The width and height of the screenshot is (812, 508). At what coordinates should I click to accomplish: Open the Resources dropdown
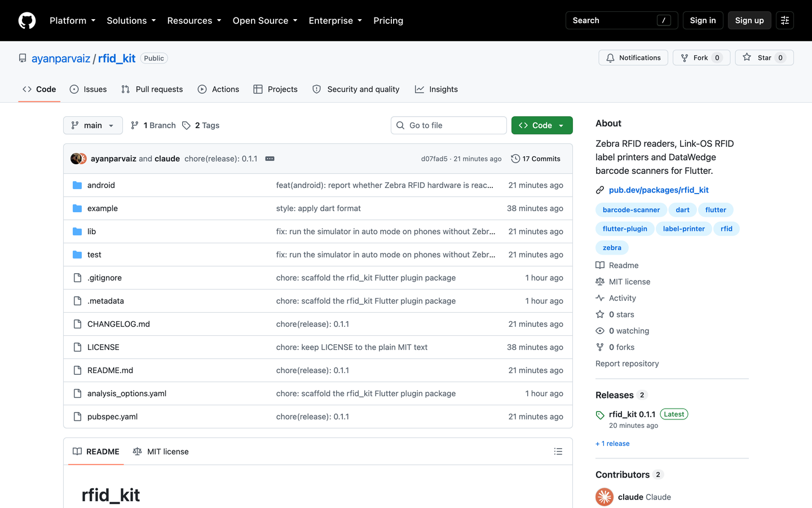point(194,20)
